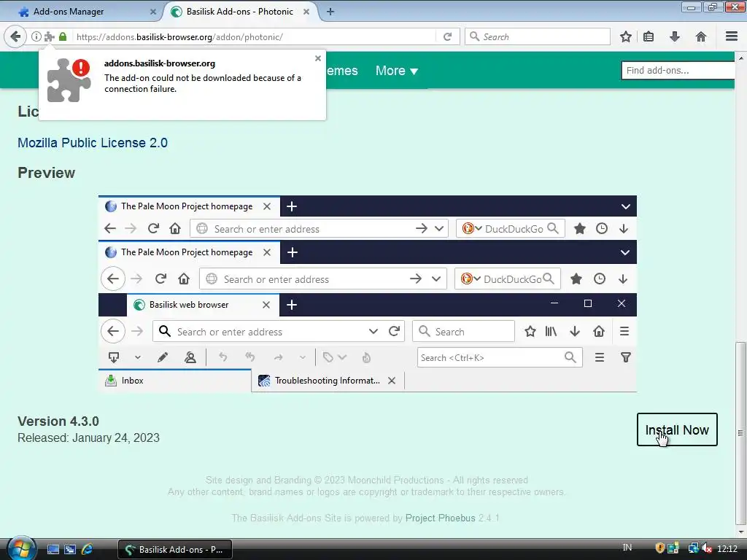The height and width of the screenshot is (560, 747).
Task: Dismiss the download failure notification
Action: click(x=318, y=58)
